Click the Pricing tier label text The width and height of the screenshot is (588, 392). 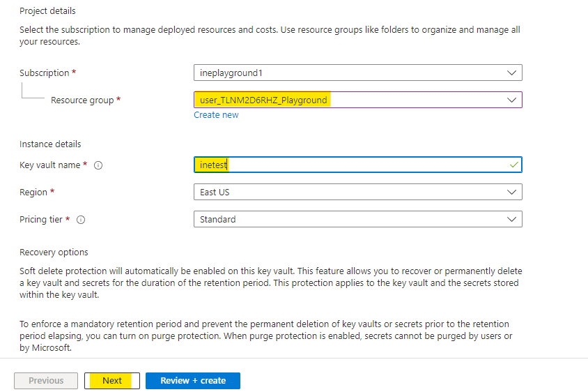42,220
